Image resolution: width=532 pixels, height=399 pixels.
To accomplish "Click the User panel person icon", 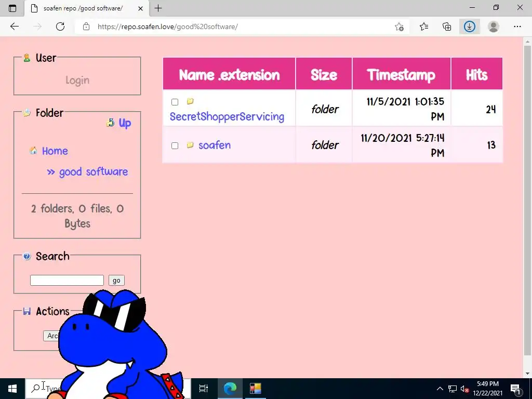I will tap(27, 58).
